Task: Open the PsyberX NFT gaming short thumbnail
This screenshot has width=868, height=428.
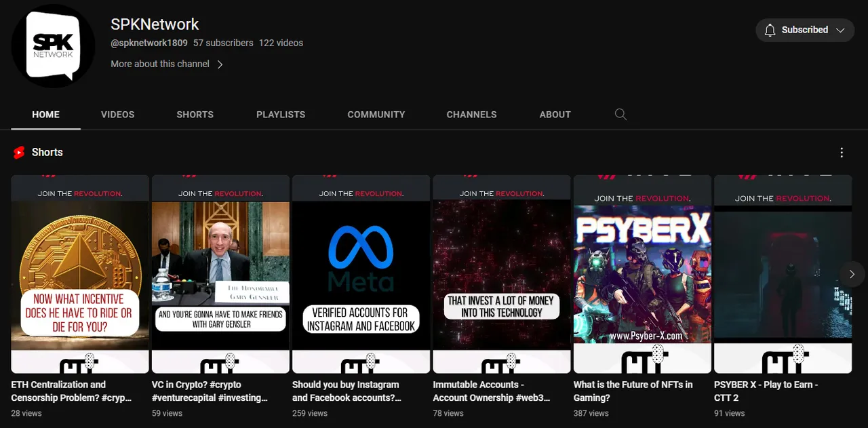Action: pos(642,274)
